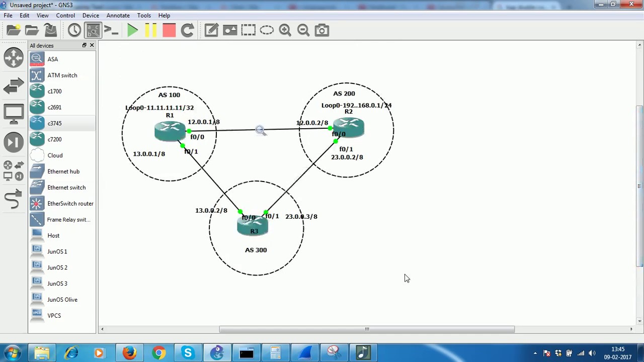Select c2691 router in the device list
Image resolution: width=644 pixels, height=362 pixels.
pyautogui.click(x=62, y=108)
